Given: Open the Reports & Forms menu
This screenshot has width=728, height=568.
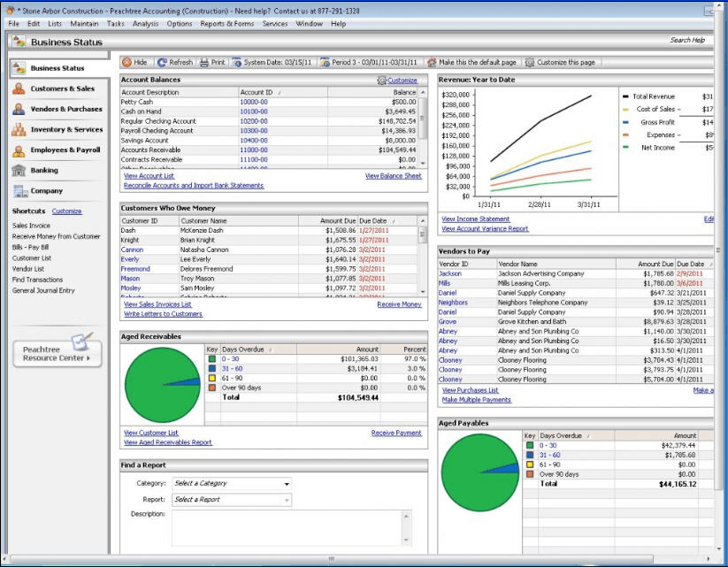Looking at the screenshot, I should click(226, 24).
